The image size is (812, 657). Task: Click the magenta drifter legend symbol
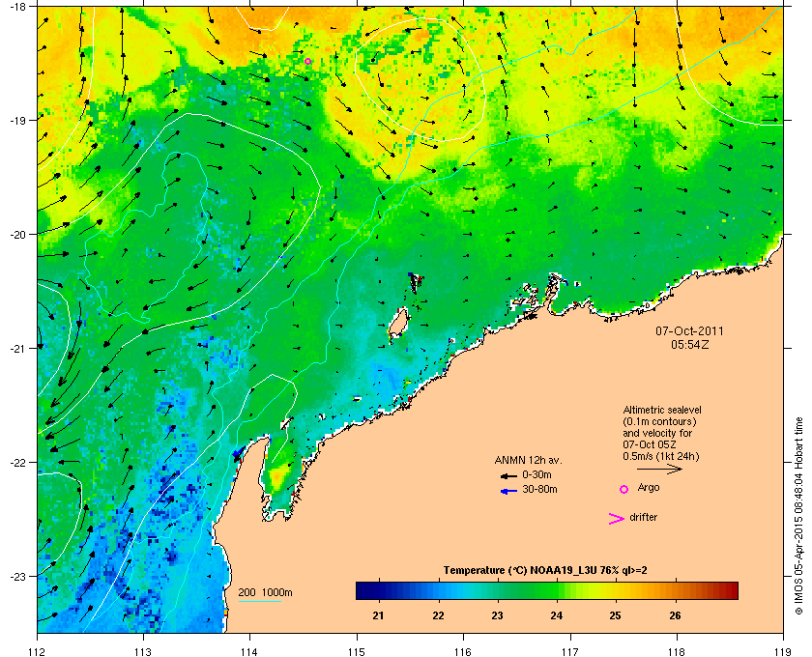click(x=616, y=519)
